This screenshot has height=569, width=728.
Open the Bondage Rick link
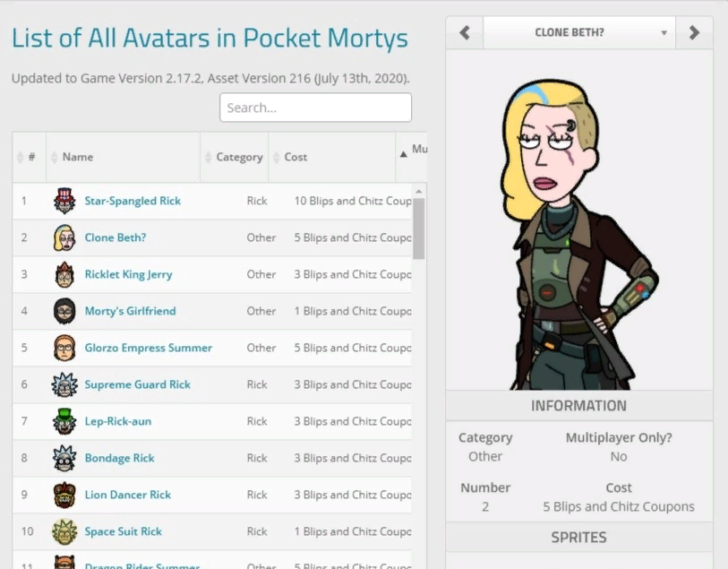tap(119, 458)
